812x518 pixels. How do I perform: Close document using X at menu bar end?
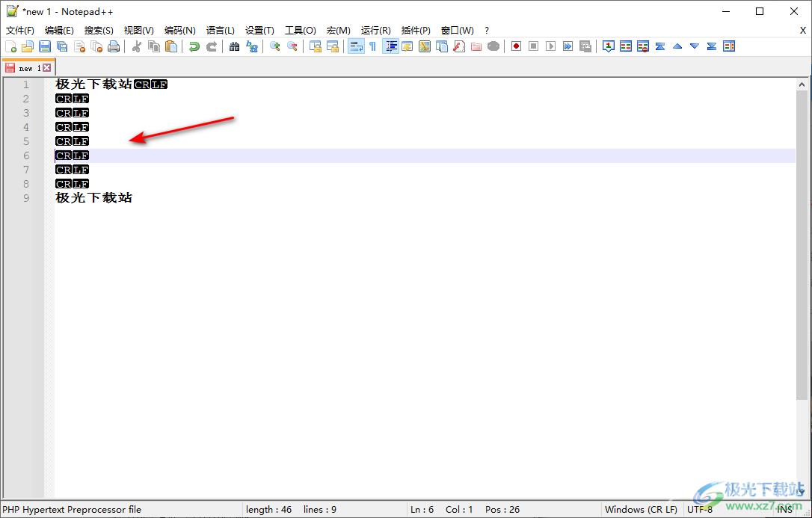[x=803, y=31]
